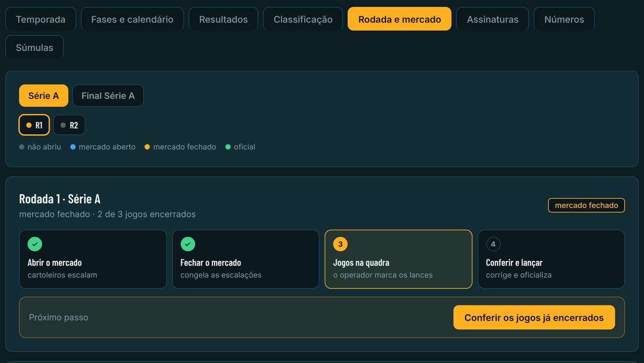Click the 'oficial' legend entry
The height and width of the screenshot is (363, 644).
click(240, 147)
